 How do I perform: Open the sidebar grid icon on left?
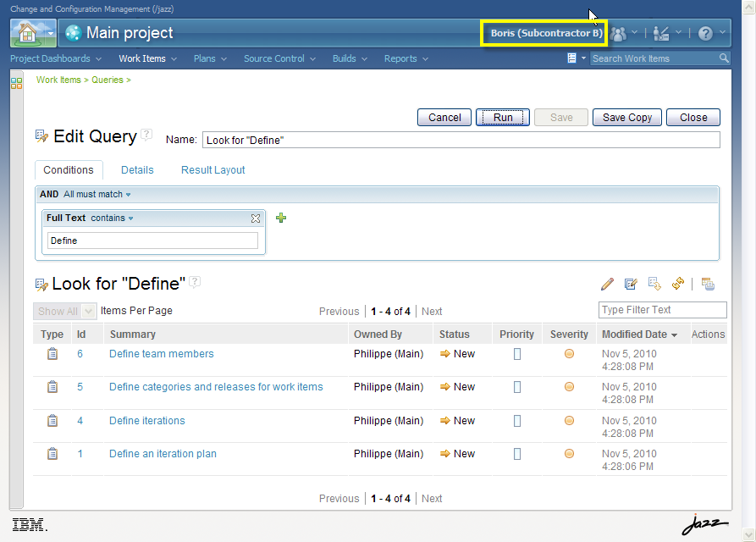pyautogui.click(x=16, y=82)
